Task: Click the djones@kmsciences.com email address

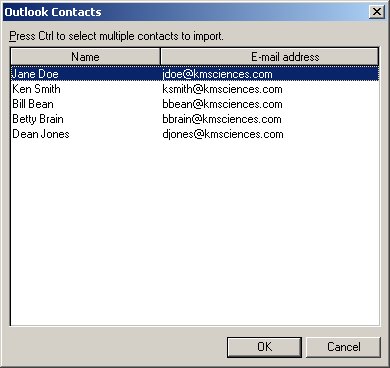Action: (x=223, y=134)
